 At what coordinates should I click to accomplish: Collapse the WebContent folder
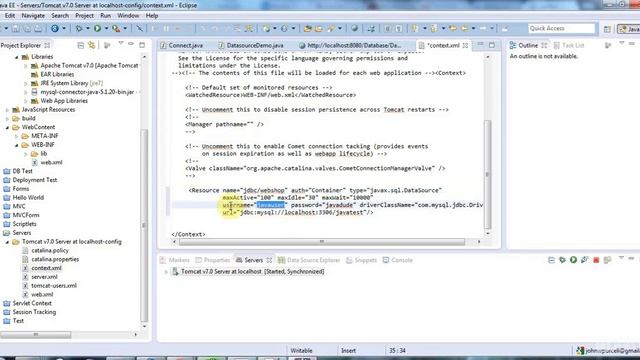pos(7,127)
